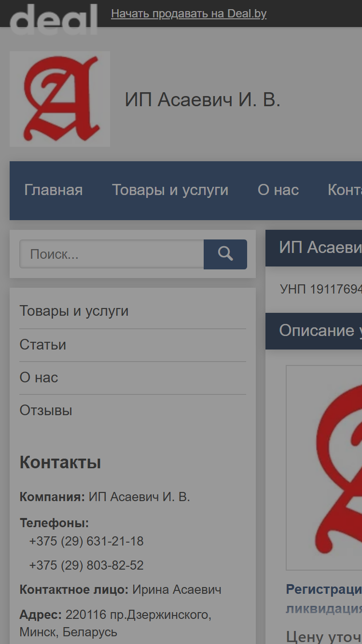362x644 pixels.
Task: Click phone number +375 (29) 803-82-52
Action: pyautogui.click(x=86, y=565)
